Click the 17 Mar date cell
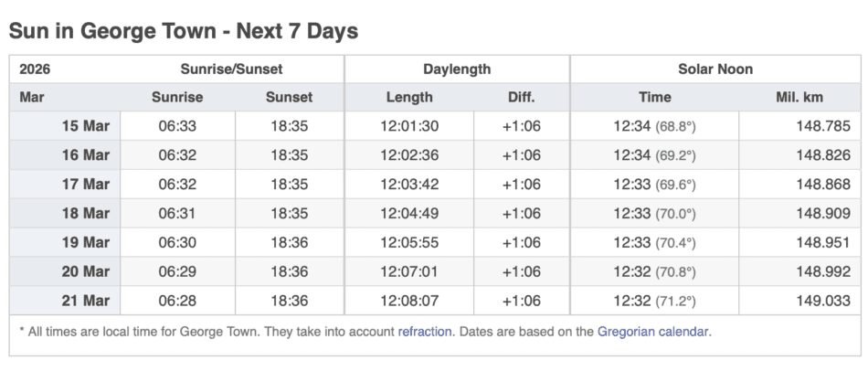 [85, 185]
